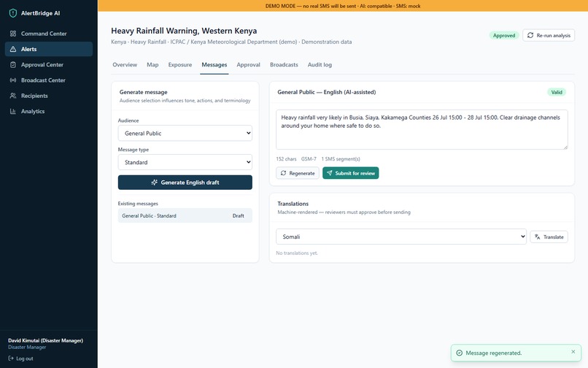Click the checkmark icon in the regenerated toast
The image size is (588, 368).
pos(459,353)
